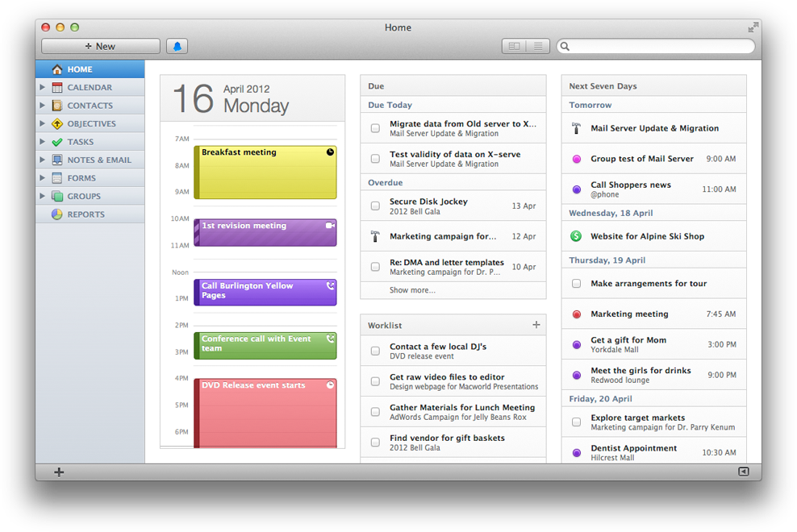Check off Test validity of data on X-serve

tap(375, 159)
